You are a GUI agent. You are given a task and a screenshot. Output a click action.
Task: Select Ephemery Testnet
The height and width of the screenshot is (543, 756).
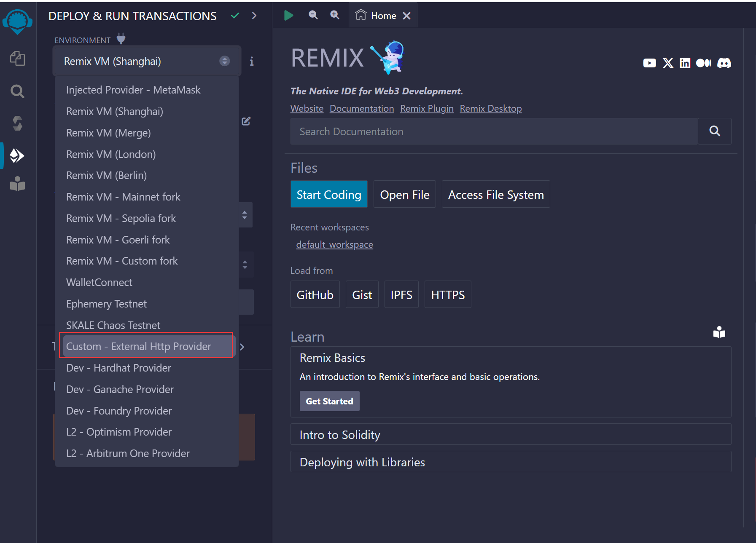coord(147,304)
